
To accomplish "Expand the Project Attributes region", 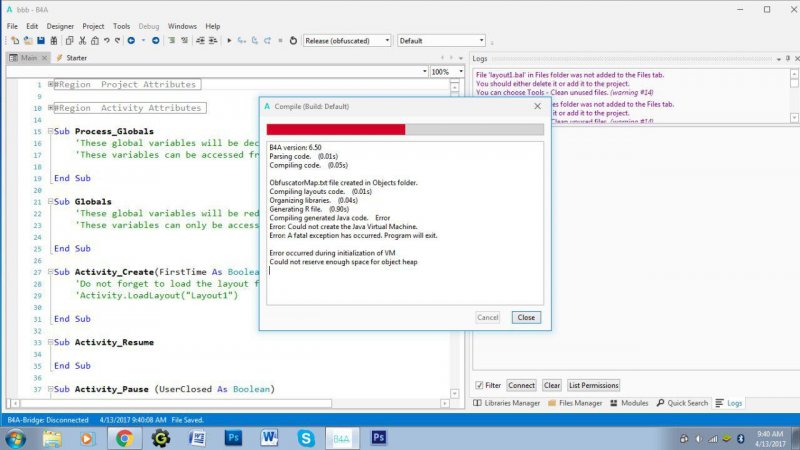I will tap(49, 85).
